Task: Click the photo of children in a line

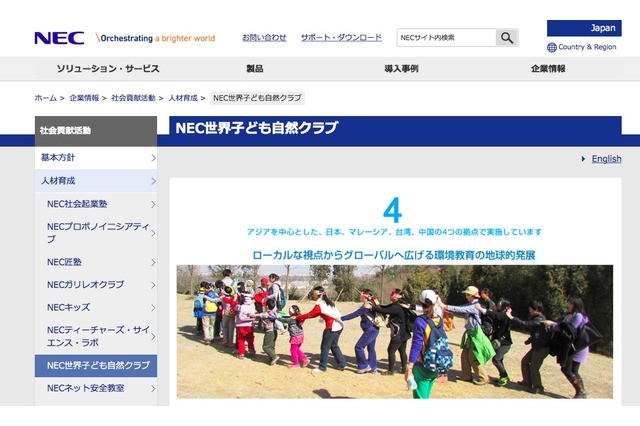Action: tap(395, 331)
